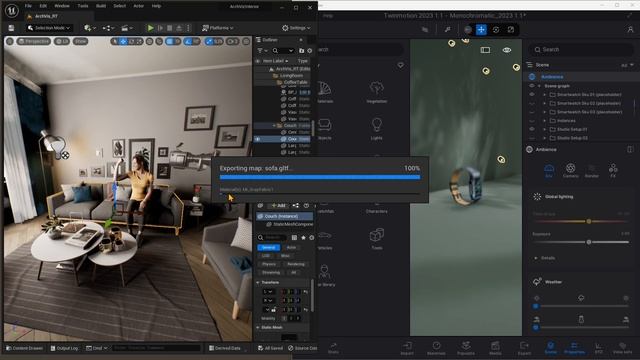Click the Unreal Engine logo icon

click(11, 10)
